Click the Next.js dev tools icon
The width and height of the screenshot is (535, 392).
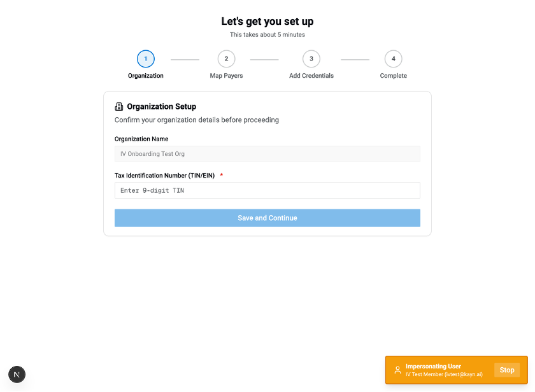pos(17,374)
